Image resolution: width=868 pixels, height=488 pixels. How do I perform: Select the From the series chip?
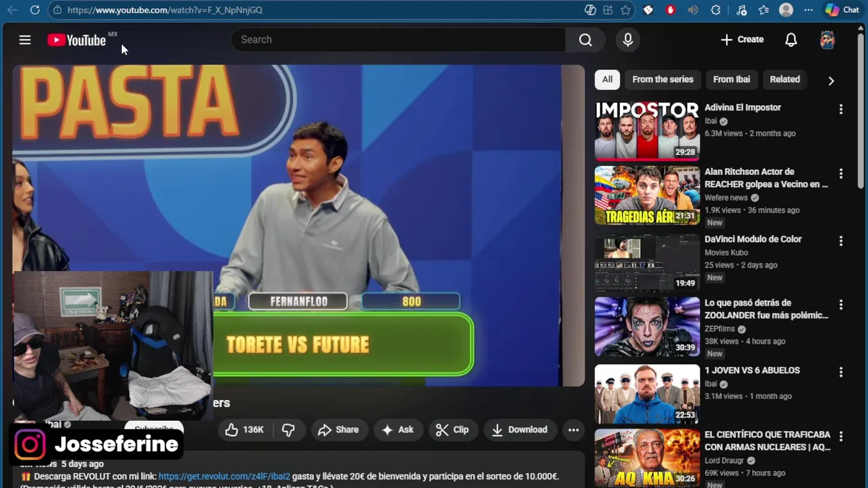click(663, 79)
